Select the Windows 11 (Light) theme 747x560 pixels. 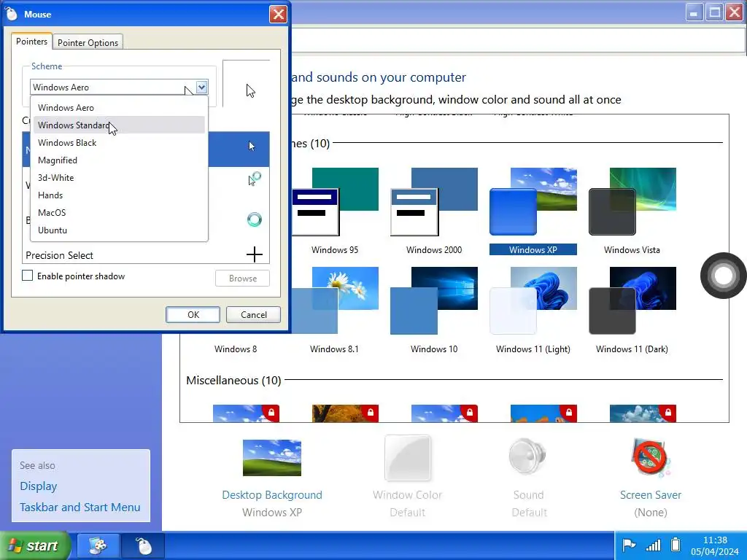(533, 311)
